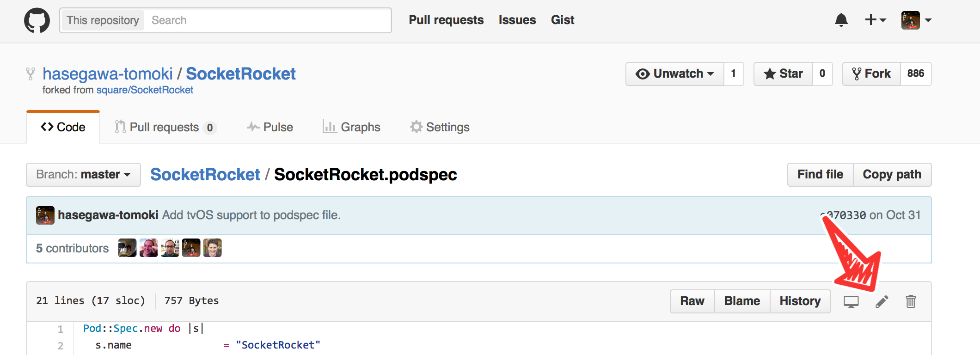This screenshot has height=355, width=980.
Task: Click the repository search field
Action: (x=267, y=20)
